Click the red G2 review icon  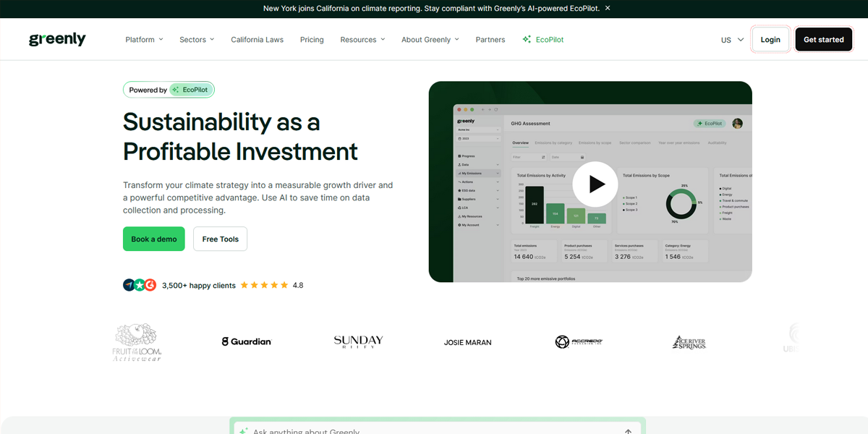click(150, 285)
